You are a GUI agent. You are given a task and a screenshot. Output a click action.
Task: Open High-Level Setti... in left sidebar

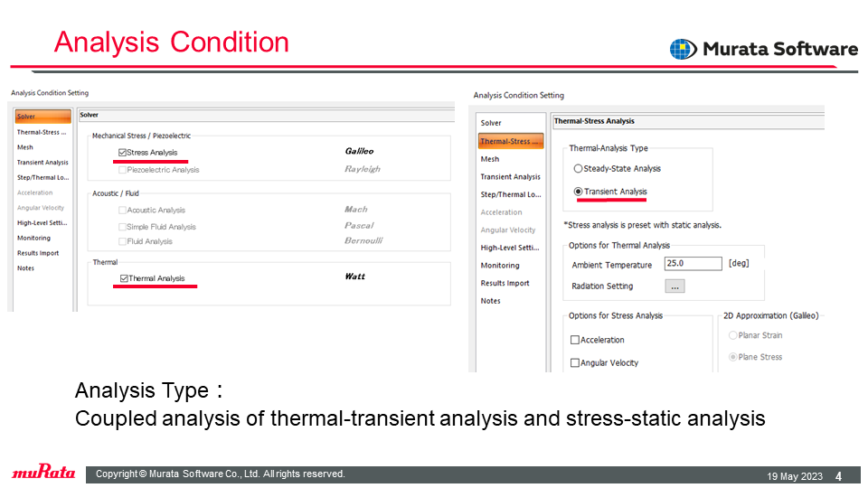click(x=42, y=223)
